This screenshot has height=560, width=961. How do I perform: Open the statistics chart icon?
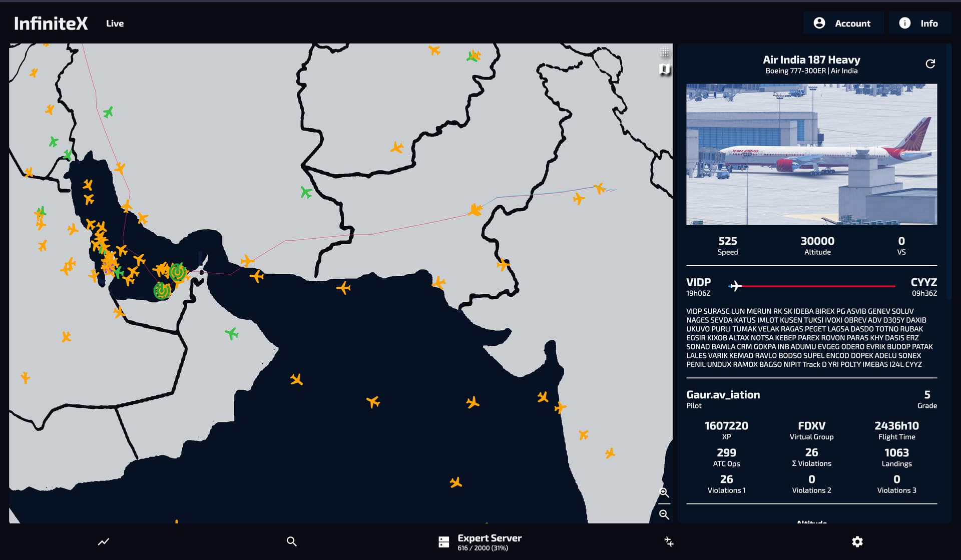104,541
